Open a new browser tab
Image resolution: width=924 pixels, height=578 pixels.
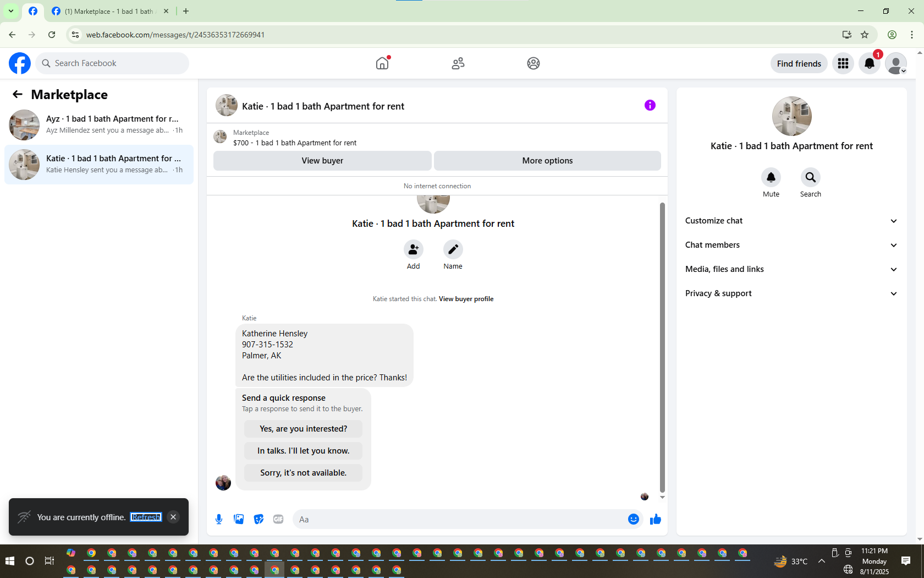(x=186, y=11)
